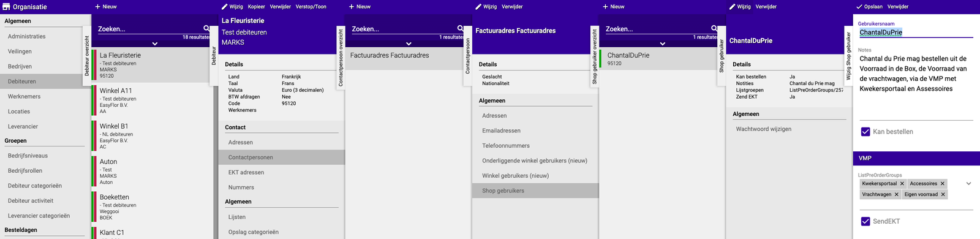
Task: Open Veilingen in sidebar
Action: [45, 51]
